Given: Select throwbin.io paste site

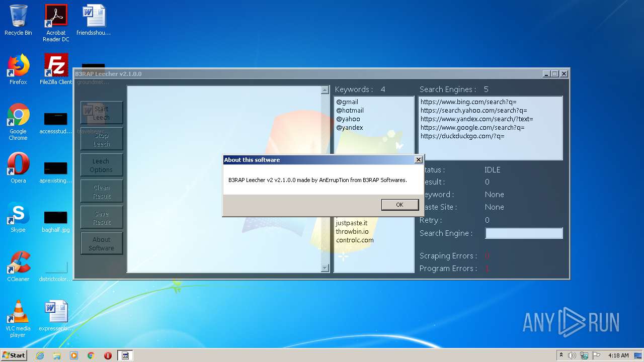Looking at the screenshot, I should click(x=352, y=231).
